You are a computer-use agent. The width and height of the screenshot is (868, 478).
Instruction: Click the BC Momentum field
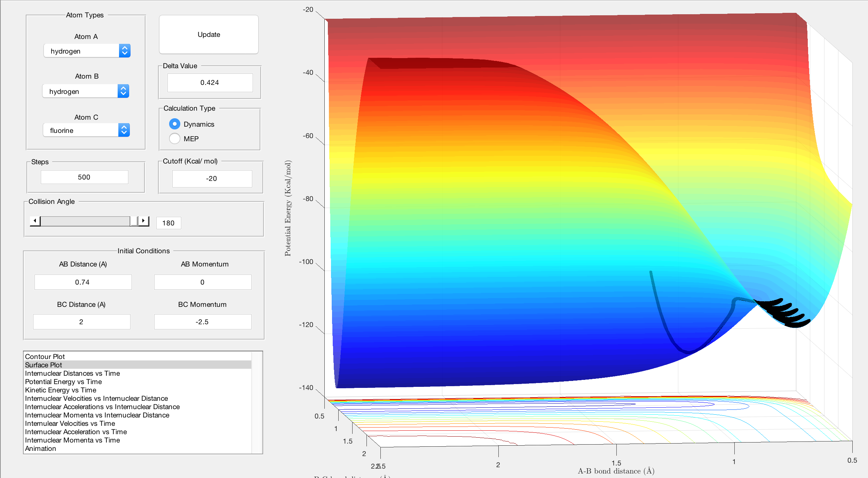(203, 322)
